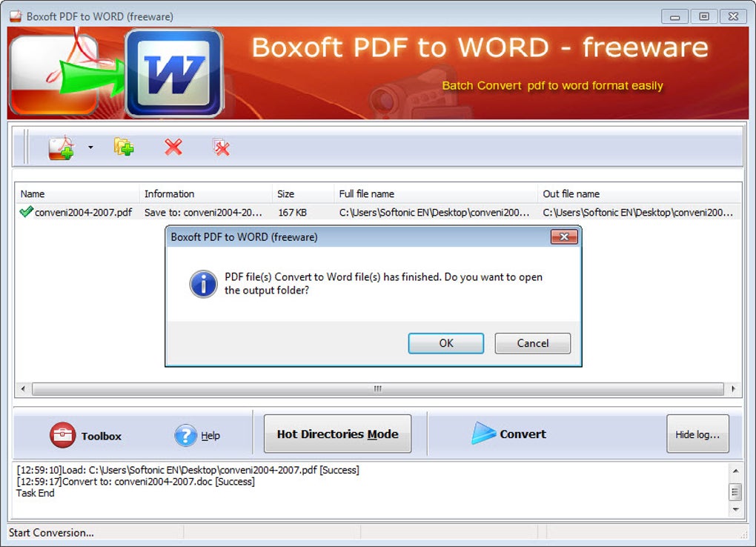The image size is (756, 547).
Task: Click the file list horizontal scrollbar thumb
Action: tap(378, 388)
